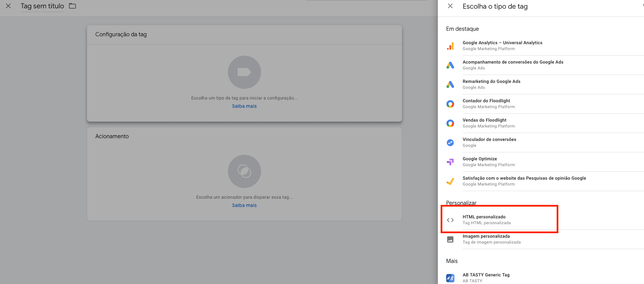Click the Google opinion surveys checkmark icon
The width and height of the screenshot is (644, 284).
pos(450,181)
